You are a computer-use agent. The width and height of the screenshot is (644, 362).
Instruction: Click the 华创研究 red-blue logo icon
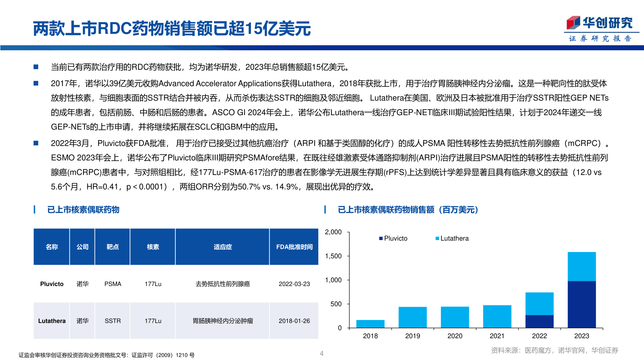573,22
